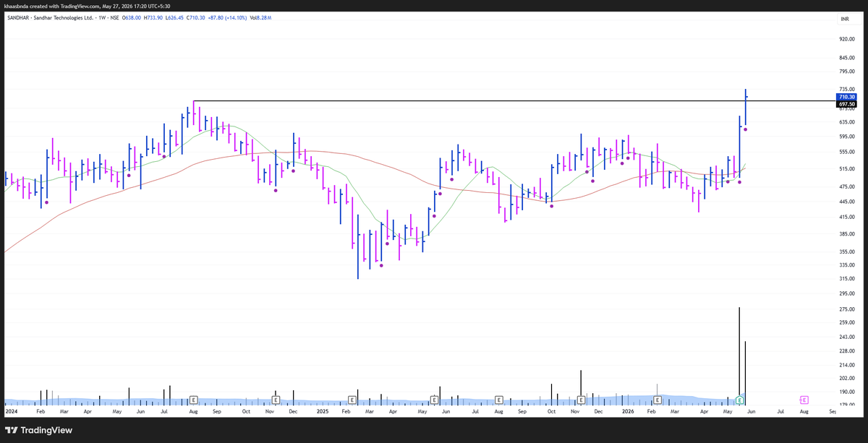Click the 635.00 price axis label

[x=847, y=122]
